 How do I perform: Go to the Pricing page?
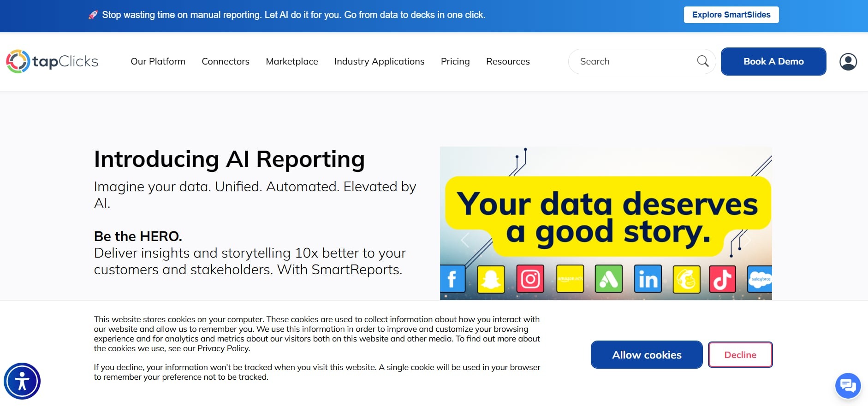click(x=455, y=61)
